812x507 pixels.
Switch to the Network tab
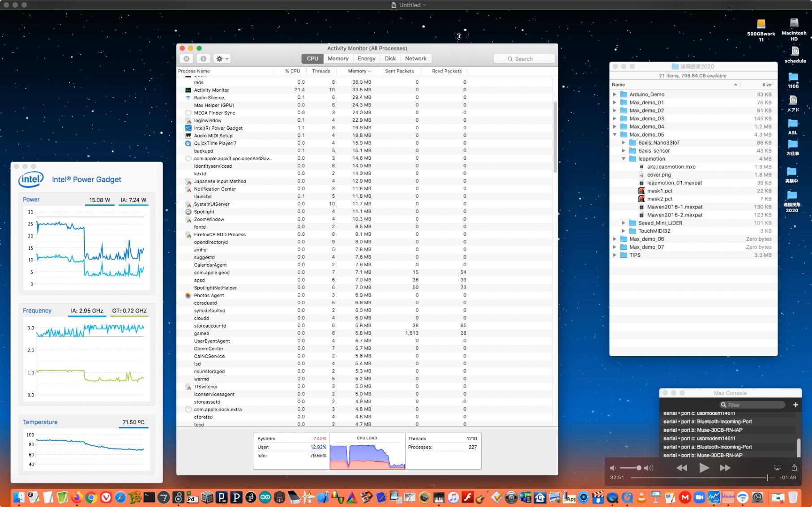click(x=415, y=59)
